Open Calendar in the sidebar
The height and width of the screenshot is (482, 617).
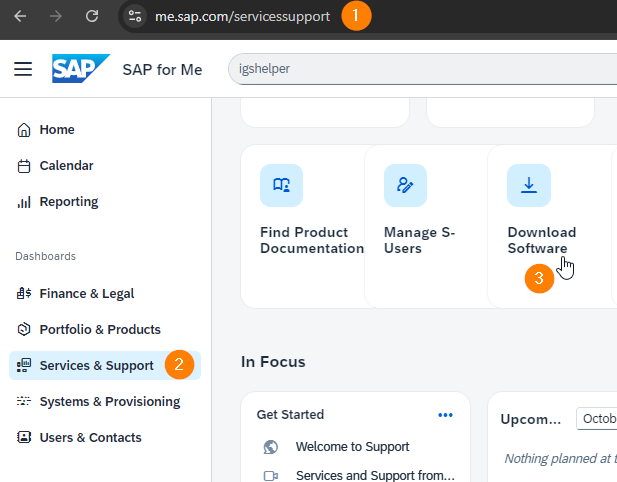(66, 166)
